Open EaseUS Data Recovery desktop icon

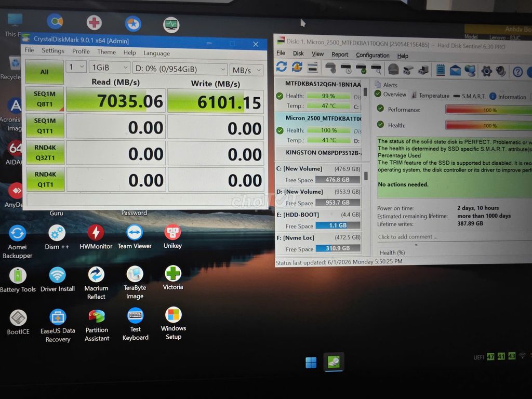tap(58, 326)
